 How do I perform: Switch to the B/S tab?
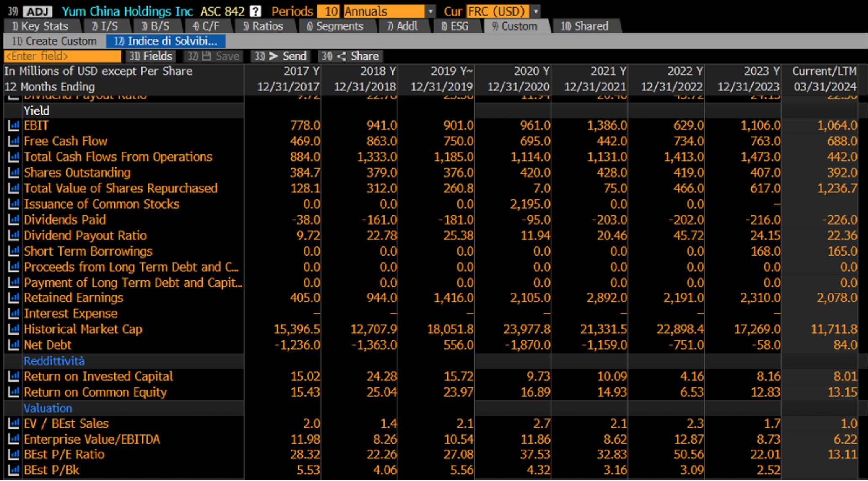155,26
